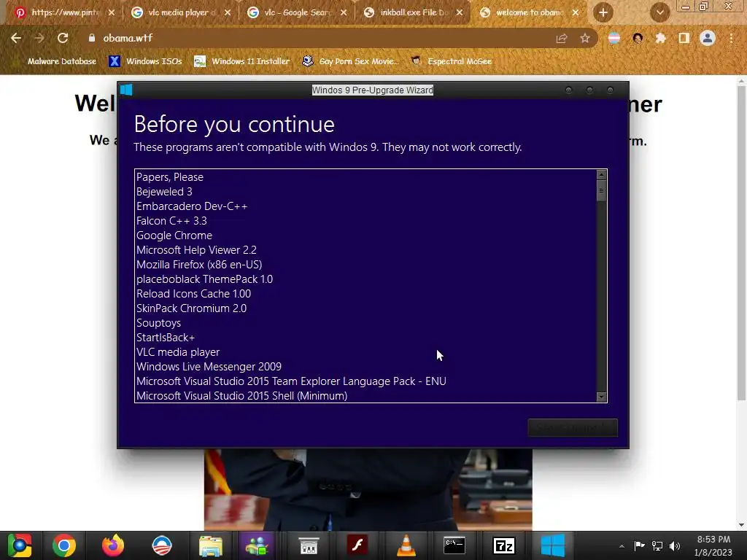The image size is (747, 560).
Task: Click the browser Forward arrow
Action: point(39,38)
